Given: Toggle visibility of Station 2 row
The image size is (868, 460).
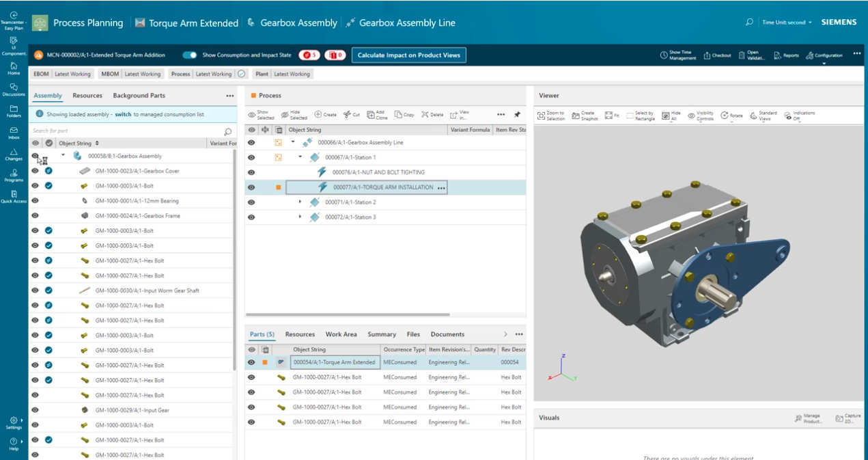Looking at the screenshot, I should coord(251,202).
